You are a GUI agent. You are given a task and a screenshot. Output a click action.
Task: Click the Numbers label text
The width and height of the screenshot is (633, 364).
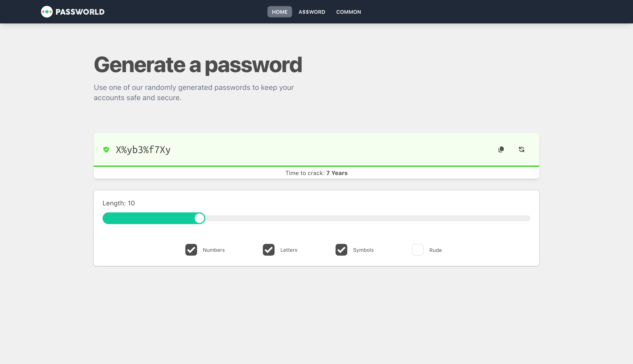tap(214, 250)
